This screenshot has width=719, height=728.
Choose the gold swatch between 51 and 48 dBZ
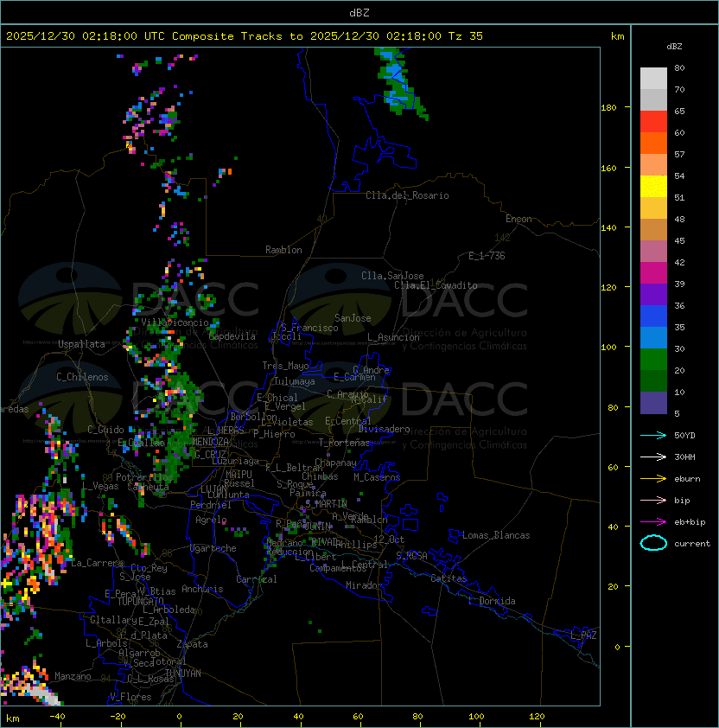[653, 208]
